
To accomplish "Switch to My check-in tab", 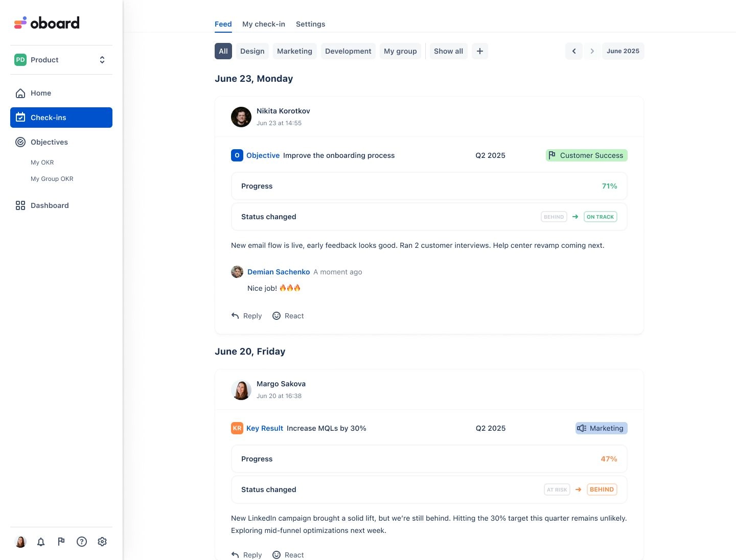I will [263, 24].
